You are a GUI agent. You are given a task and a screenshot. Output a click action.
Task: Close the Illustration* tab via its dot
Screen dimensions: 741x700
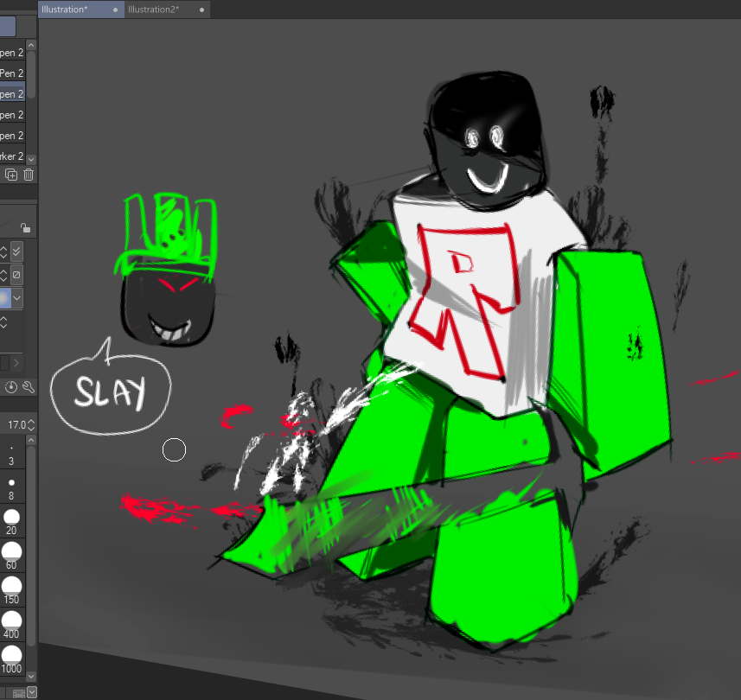tap(115, 10)
